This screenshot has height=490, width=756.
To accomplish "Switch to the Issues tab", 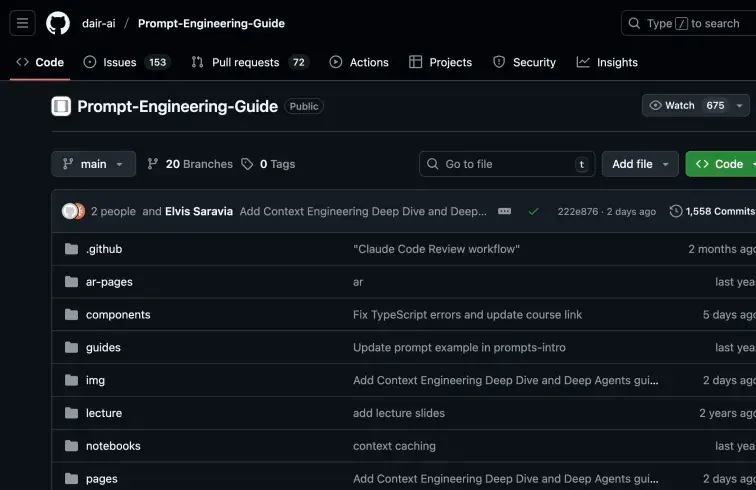I will pos(125,62).
